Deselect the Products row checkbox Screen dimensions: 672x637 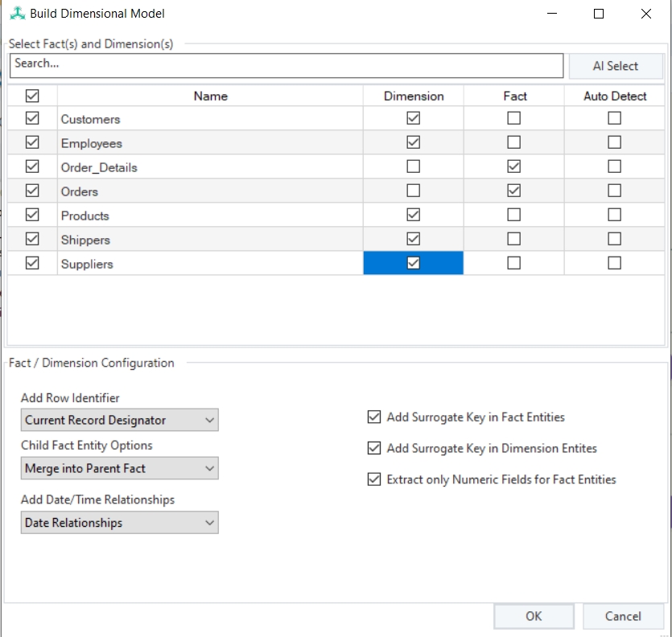[x=32, y=215]
